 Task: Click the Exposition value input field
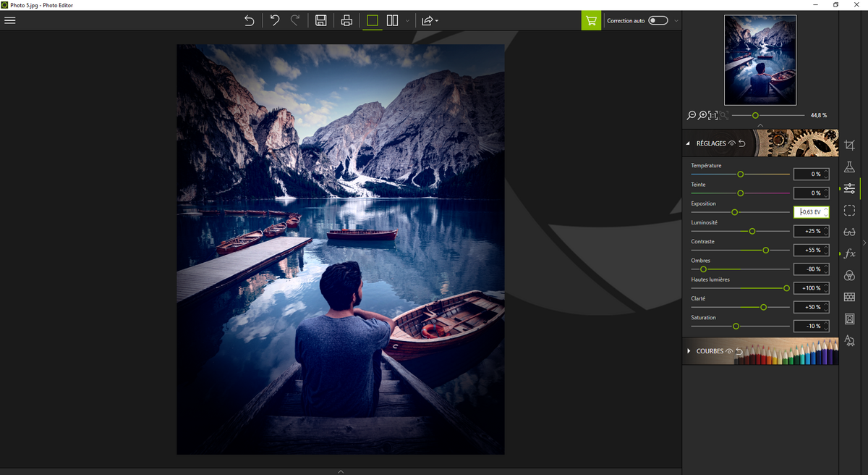click(x=809, y=212)
